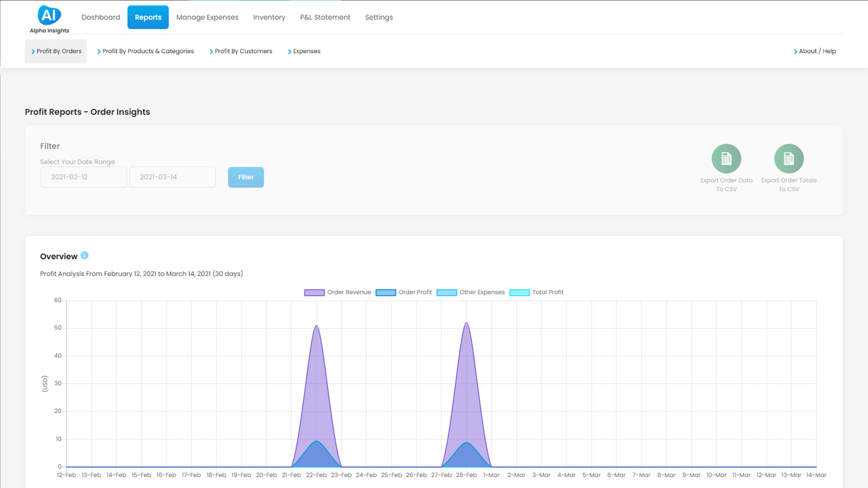The image size is (868, 488).
Task: Toggle Order Revenue legend swatch
Action: [314, 292]
